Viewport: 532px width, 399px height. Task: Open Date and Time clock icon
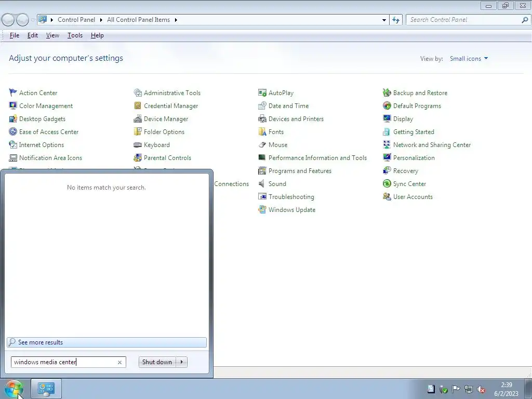[262, 105]
